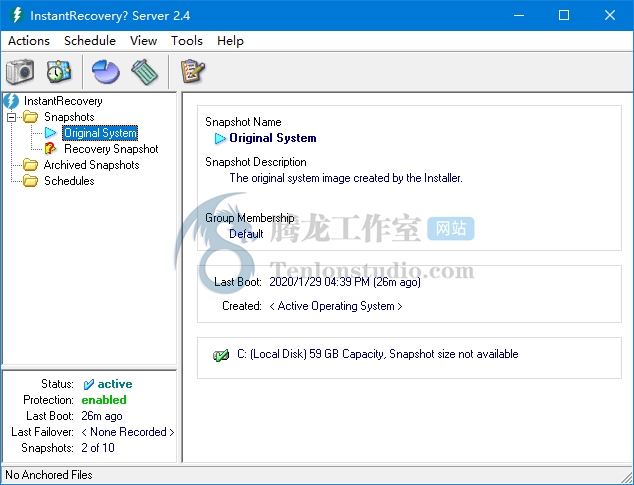Click the blue play arrow beside Original System in tree
The height and width of the screenshot is (485, 634).
51,133
